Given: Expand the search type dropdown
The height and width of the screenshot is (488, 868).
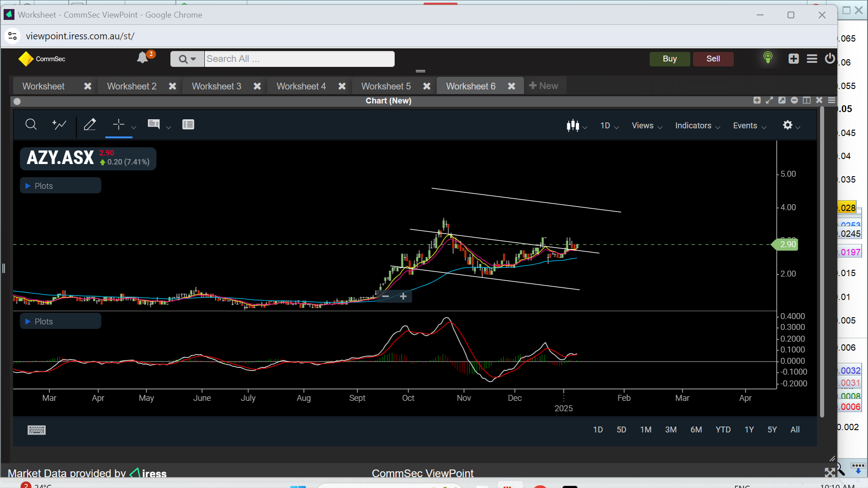Looking at the screenshot, I should tap(187, 59).
